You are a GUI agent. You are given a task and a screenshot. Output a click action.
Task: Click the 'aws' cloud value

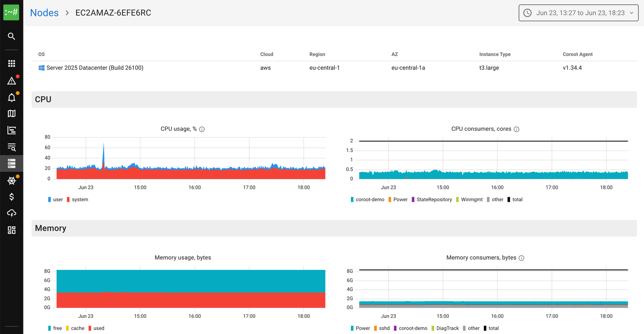(265, 68)
